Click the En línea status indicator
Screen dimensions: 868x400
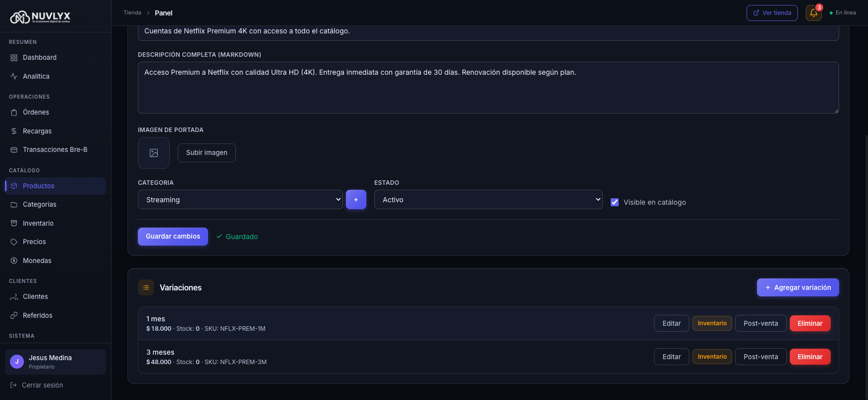point(843,13)
